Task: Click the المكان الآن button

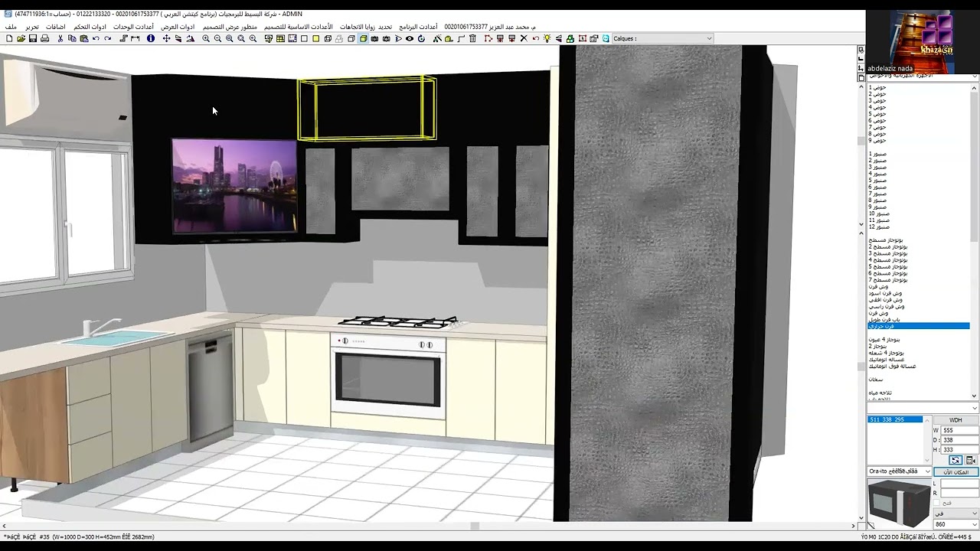Action: pyautogui.click(x=956, y=472)
